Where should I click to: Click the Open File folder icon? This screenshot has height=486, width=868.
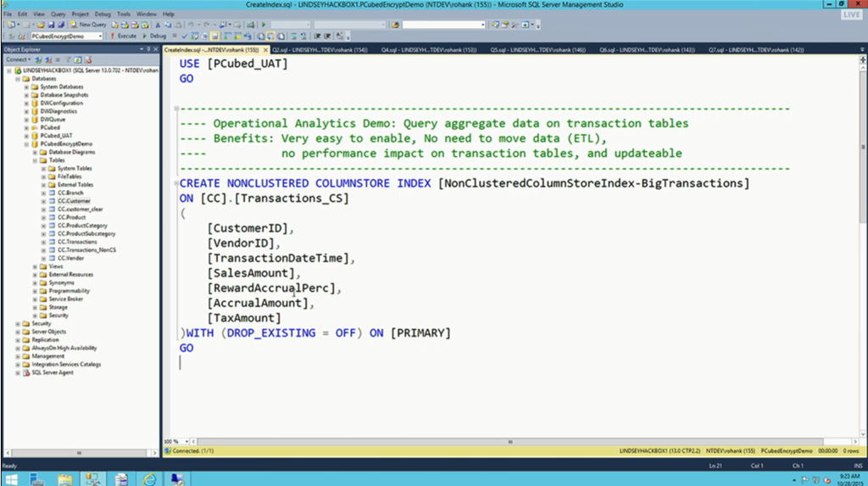click(x=41, y=25)
